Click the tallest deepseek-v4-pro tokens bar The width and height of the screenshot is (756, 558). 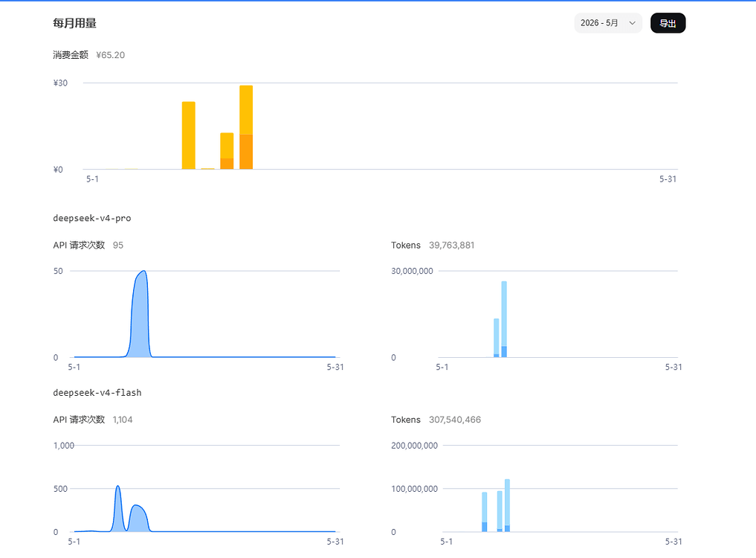pyautogui.click(x=504, y=319)
